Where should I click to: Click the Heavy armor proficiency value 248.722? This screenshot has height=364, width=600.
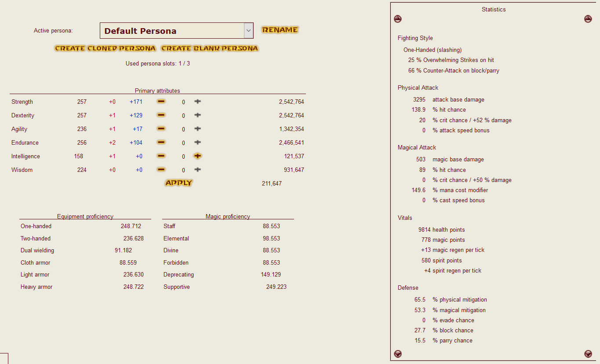134,287
